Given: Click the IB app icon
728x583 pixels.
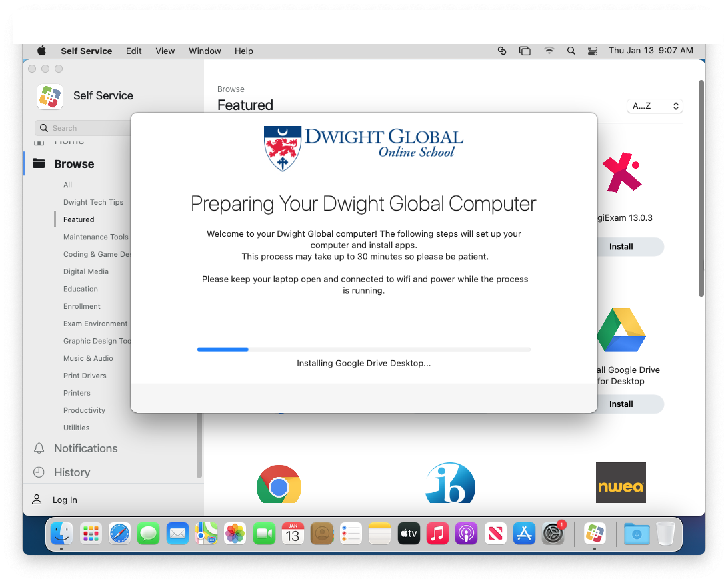Looking at the screenshot, I should point(450,484).
